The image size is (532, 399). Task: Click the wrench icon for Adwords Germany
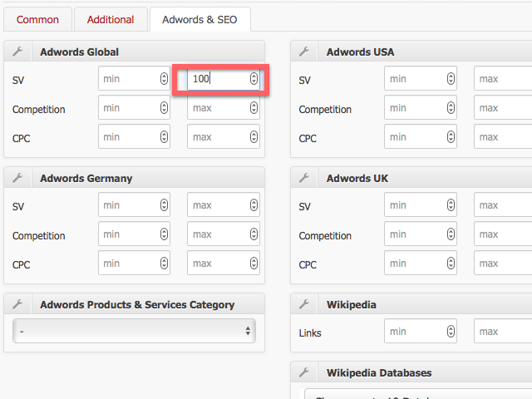tap(17, 178)
